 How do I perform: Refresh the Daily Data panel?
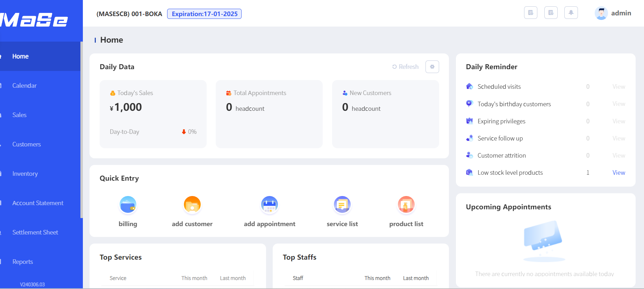406,67
